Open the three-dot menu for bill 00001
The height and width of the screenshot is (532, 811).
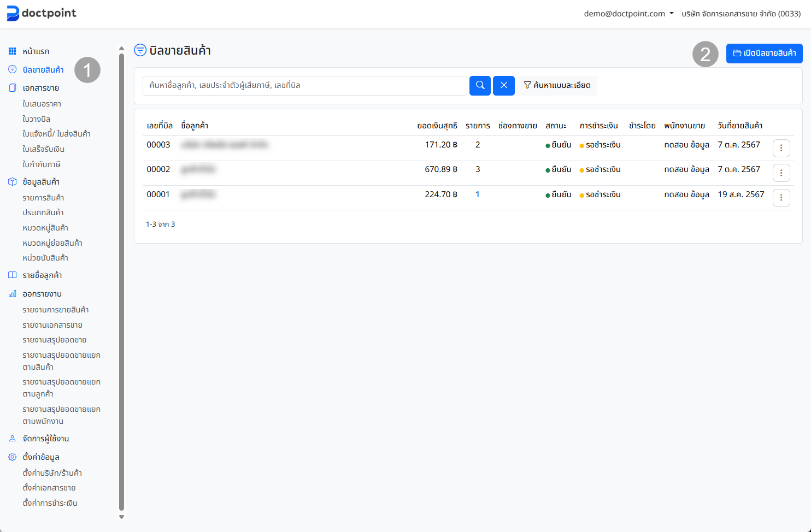click(x=781, y=198)
